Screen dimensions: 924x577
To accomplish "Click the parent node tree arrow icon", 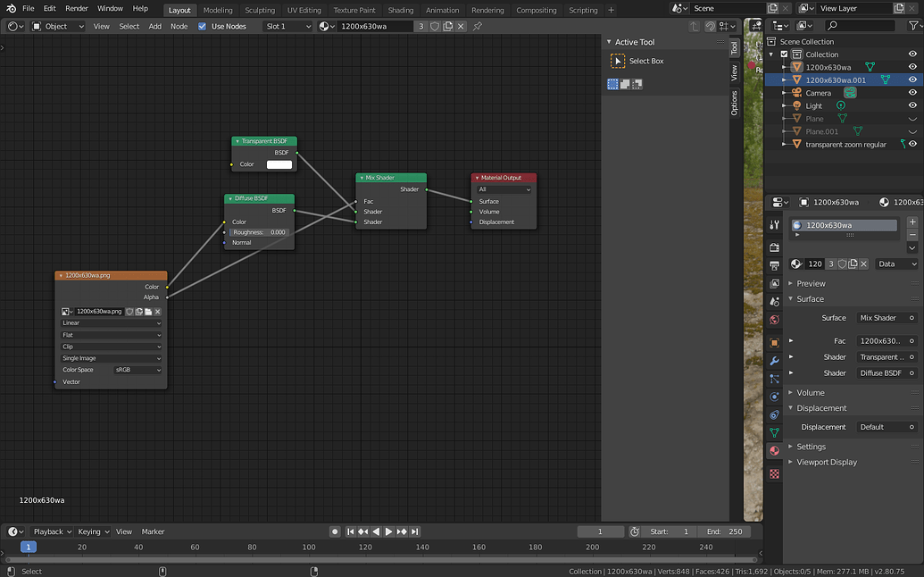I will (x=695, y=26).
